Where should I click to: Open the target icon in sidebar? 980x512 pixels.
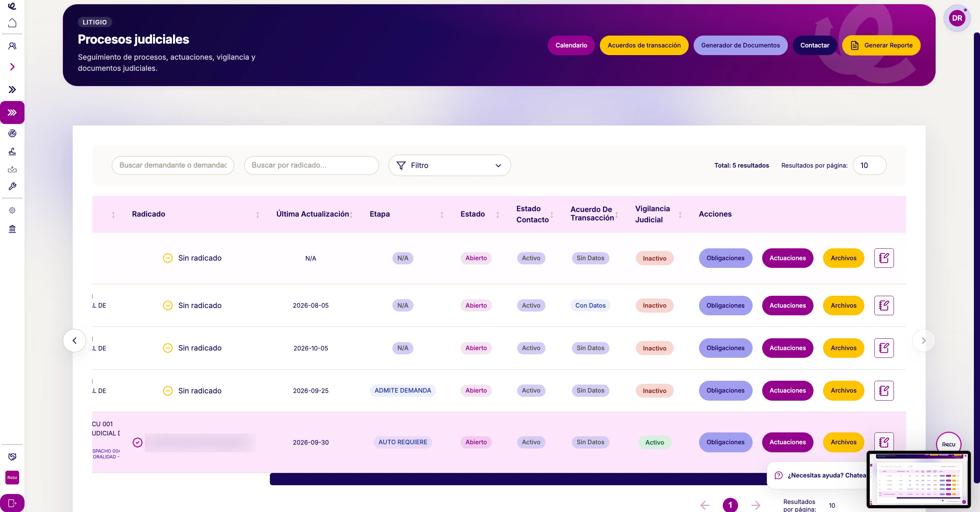(x=12, y=133)
